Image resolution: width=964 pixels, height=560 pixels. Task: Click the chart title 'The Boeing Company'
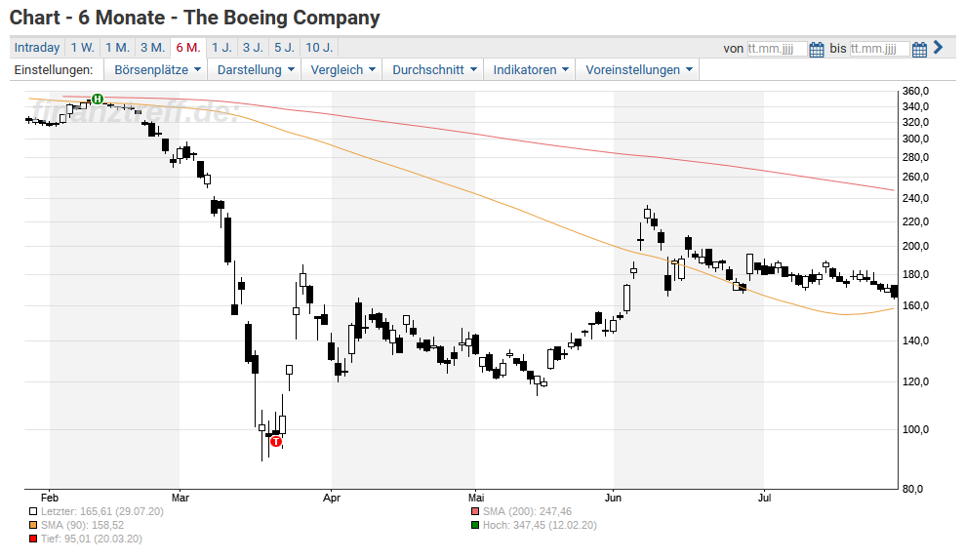282,18
